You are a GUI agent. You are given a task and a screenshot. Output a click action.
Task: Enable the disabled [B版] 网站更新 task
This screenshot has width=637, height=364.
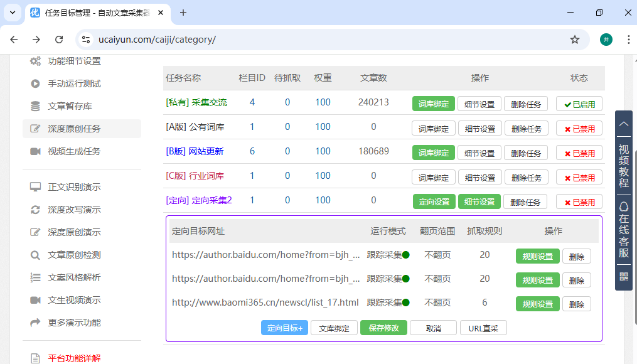click(x=578, y=153)
